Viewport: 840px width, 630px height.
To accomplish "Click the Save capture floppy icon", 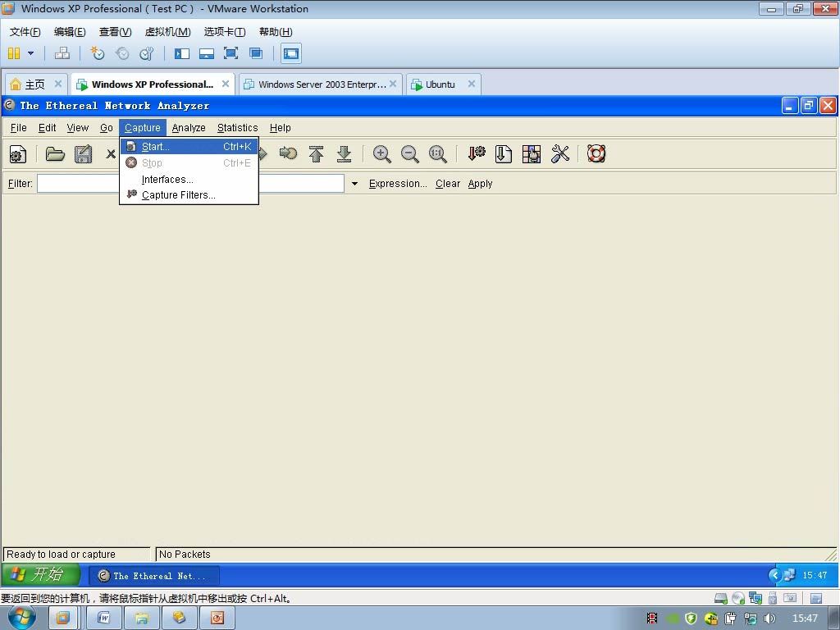I will [x=83, y=154].
